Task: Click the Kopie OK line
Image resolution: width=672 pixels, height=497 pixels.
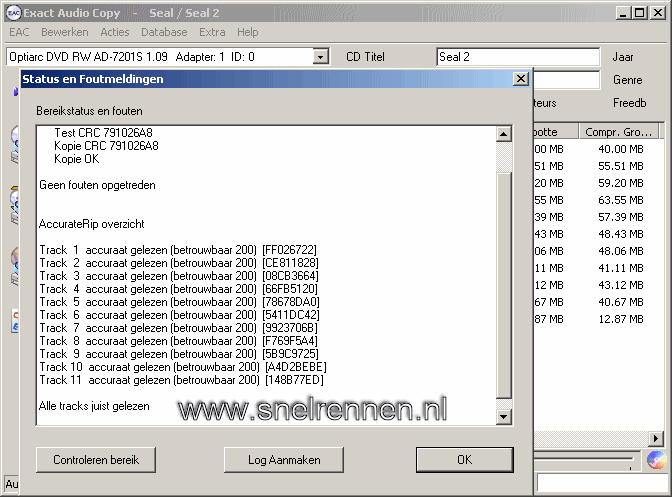Action: click(x=77, y=159)
